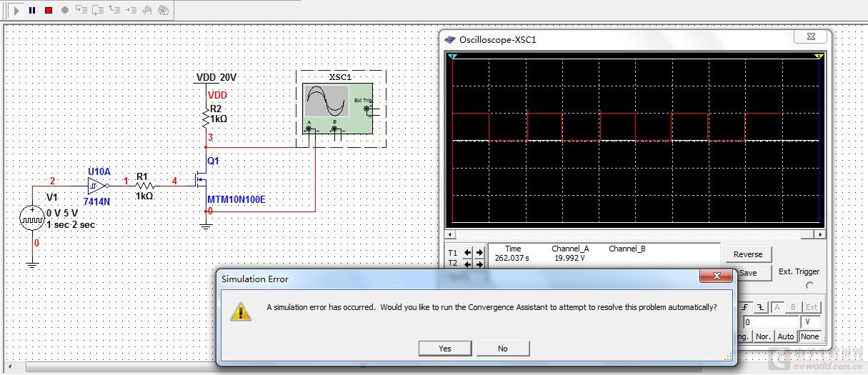Screen dimensions: 868x375
Task: Select rising edge trigger icon
Action: tap(746, 307)
